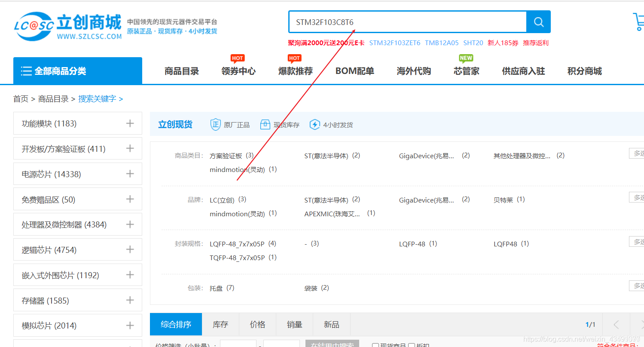This screenshot has width=644, height=347.
Task: Open 新人185券 promo link
Action: [x=503, y=43]
